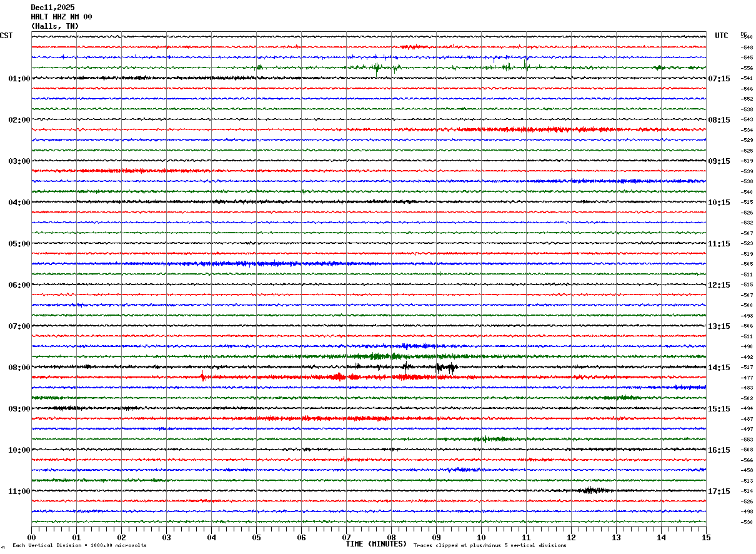Click DC offset value -494

click(747, 409)
